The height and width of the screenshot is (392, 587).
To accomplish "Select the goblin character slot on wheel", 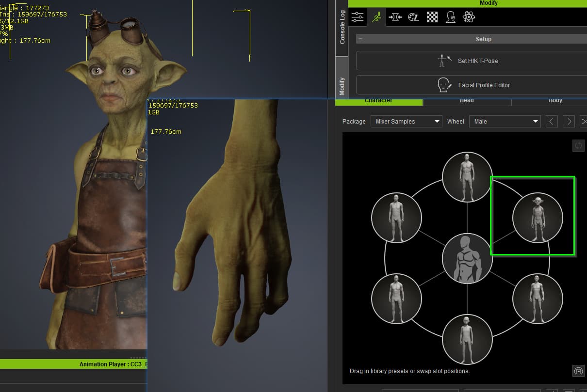I will 538,218.
